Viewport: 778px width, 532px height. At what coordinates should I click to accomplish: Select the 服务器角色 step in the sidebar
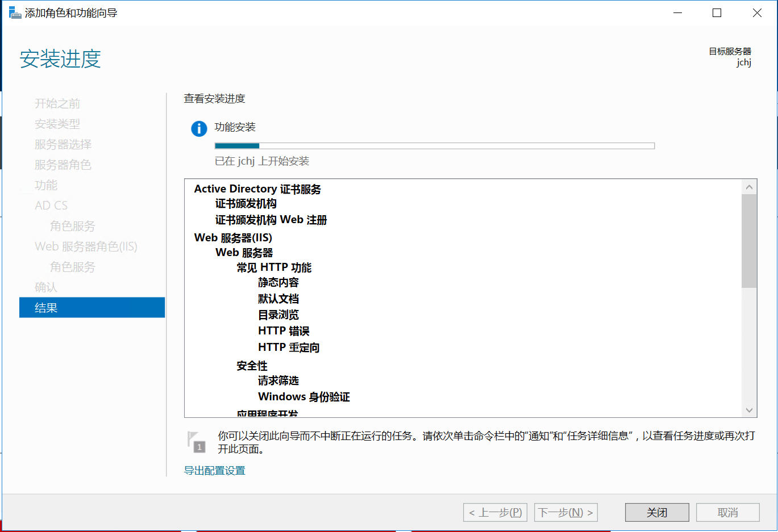[63, 165]
